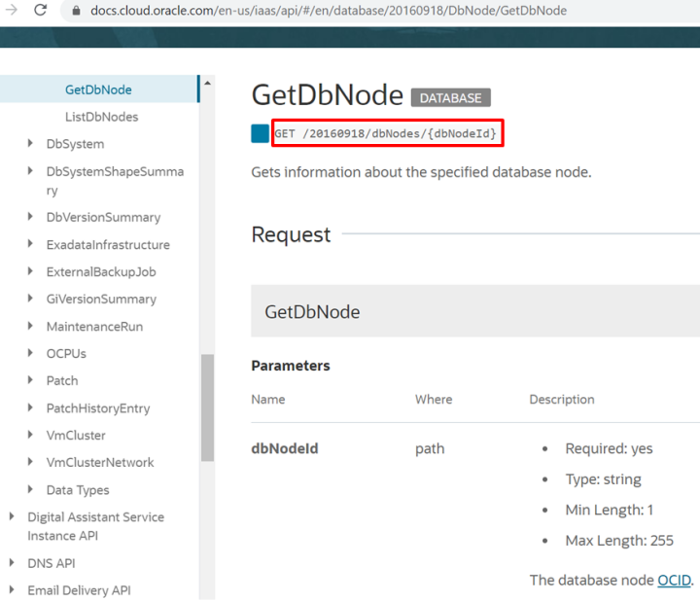Expand the Data Types node
The height and width of the screenshot is (602, 700).
pyautogui.click(x=31, y=490)
